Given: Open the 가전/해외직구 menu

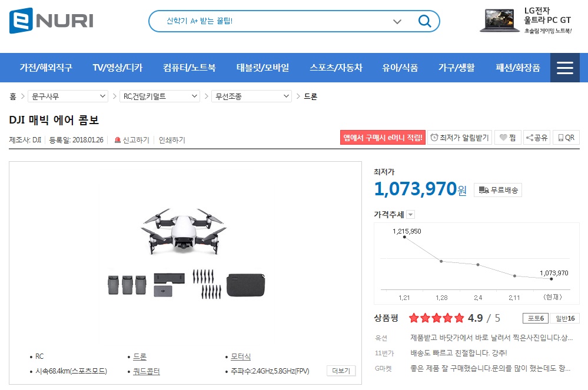Looking at the screenshot, I should [x=46, y=68].
